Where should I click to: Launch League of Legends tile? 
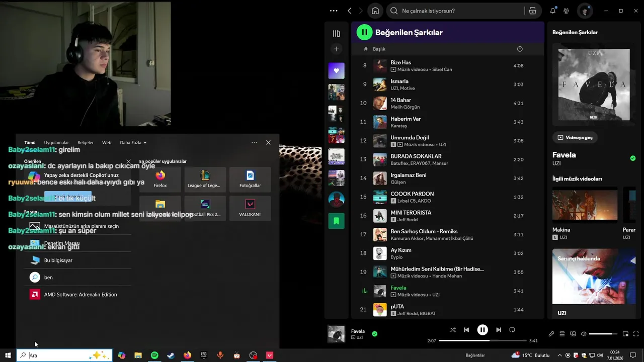(205, 179)
